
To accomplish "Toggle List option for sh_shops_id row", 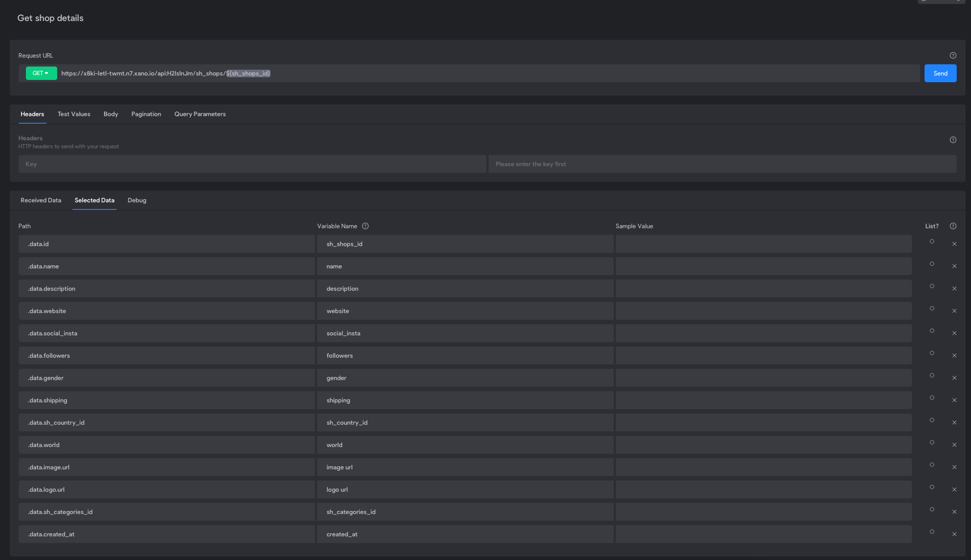I will pyautogui.click(x=932, y=242).
